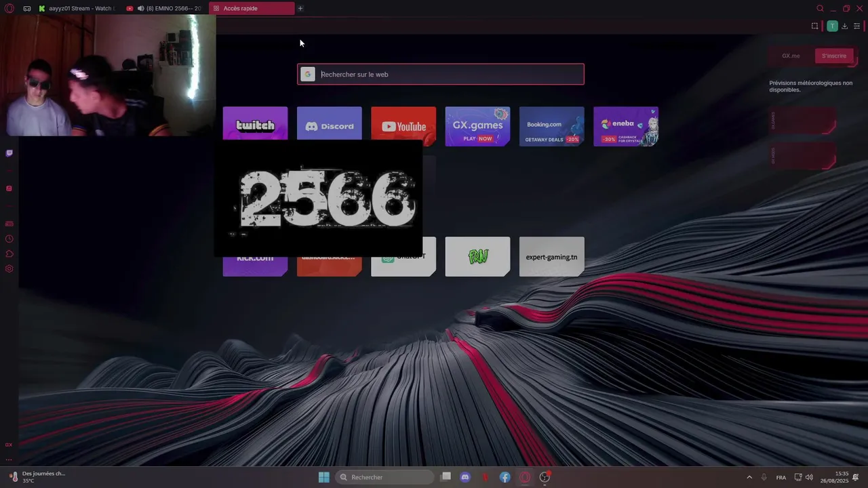Open the network icon in system tray
The width and height of the screenshot is (868, 488).
click(798, 477)
